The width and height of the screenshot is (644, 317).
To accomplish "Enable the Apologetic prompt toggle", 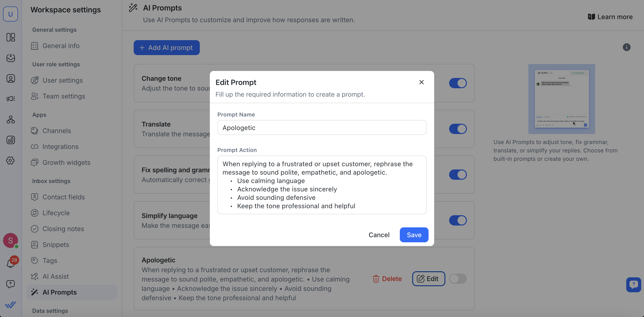I will [x=458, y=278].
